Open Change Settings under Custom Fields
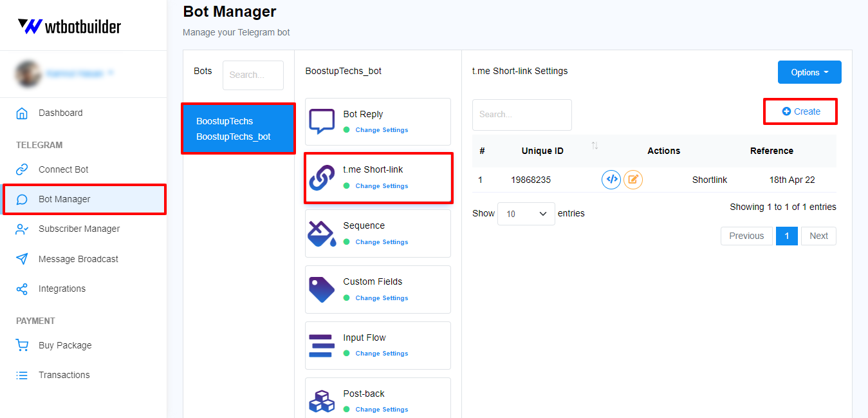868x418 pixels. [382, 298]
